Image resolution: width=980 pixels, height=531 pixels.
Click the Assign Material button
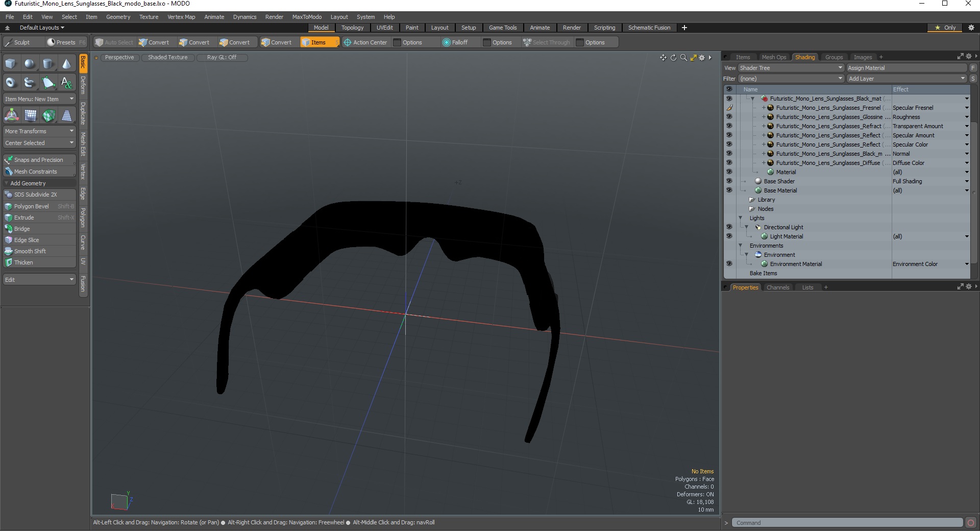pyautogui.click(x=906, y=68)
